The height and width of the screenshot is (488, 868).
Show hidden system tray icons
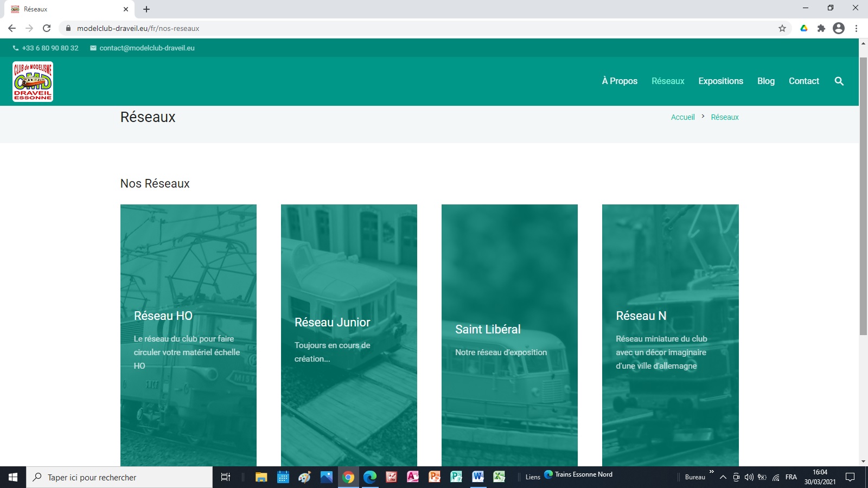(723, 477)
